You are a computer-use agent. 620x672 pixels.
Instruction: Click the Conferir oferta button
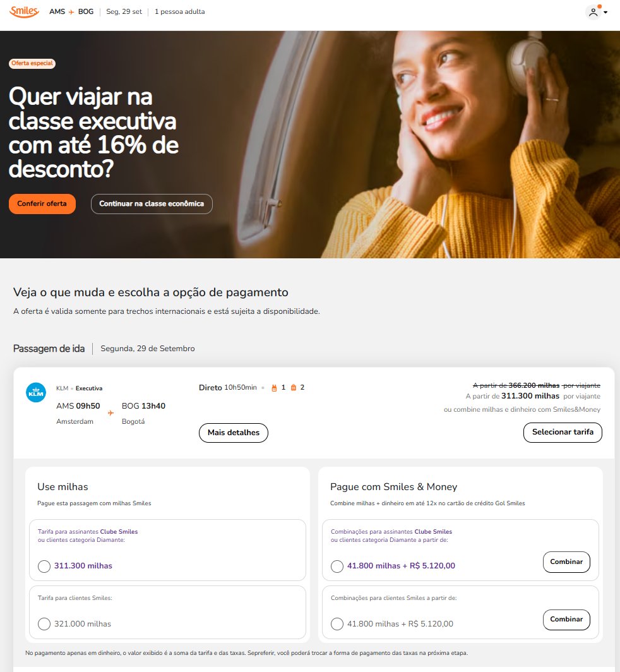42,204
